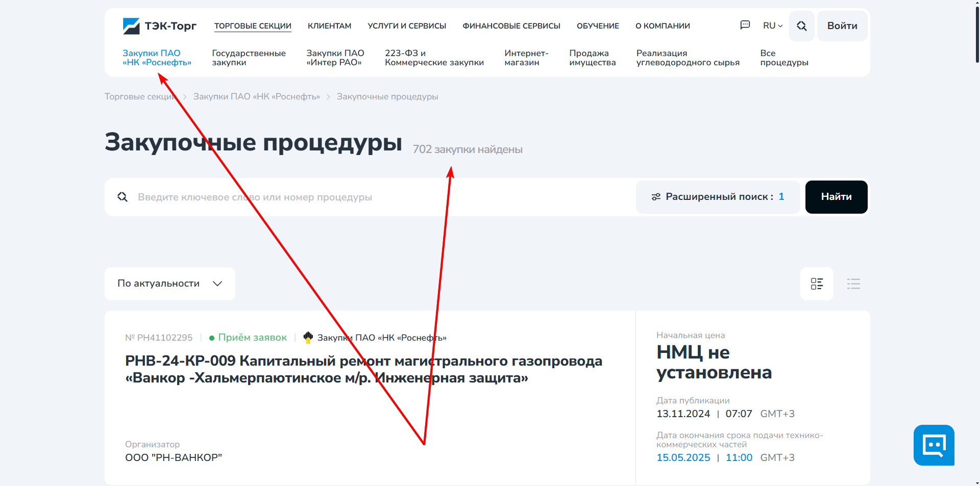Click publication date 13.11.2024

point(683,414)
